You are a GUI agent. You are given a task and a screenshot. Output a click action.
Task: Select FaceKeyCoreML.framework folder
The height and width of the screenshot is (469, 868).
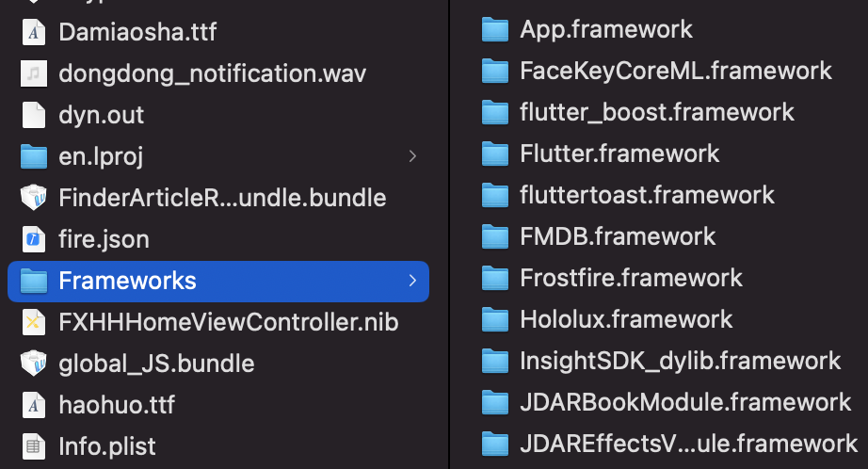coord(675,71)
